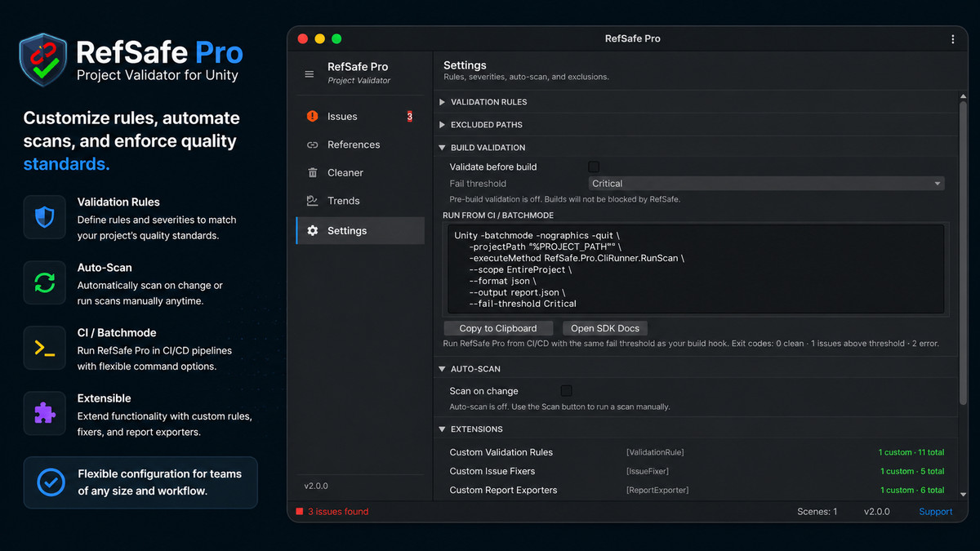Click v2.0.0 at sidebar bottom

click(316, 486)
